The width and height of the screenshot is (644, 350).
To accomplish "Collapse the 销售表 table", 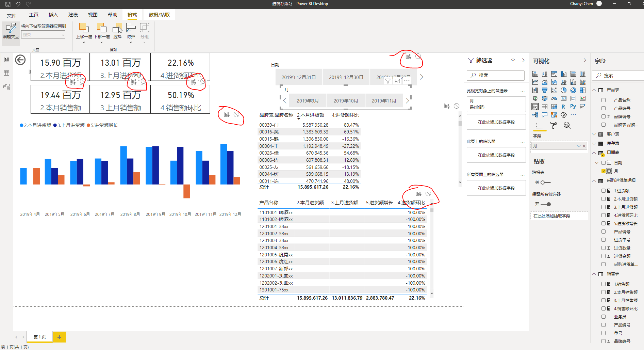I will (594, 274).
